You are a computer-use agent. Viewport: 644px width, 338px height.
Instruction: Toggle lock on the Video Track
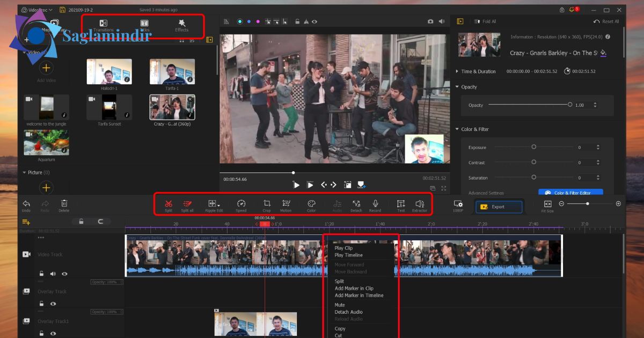coord(41,274)
